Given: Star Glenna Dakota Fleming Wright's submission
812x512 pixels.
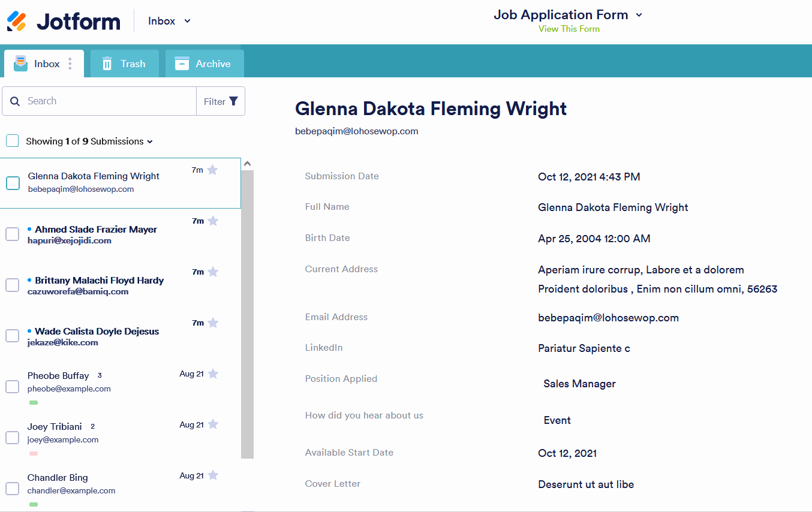Looking at the screenshot, I should click(212, 170).
